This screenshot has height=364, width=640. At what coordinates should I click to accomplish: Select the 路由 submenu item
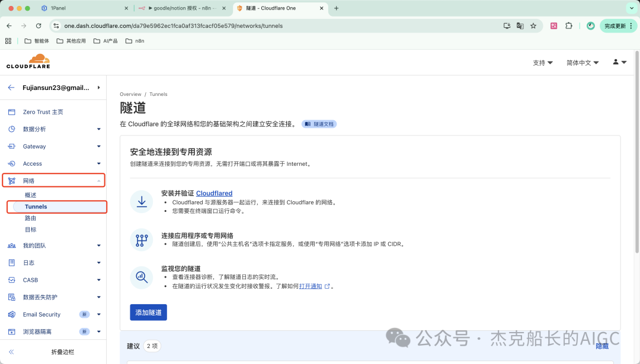(x=31, y=218)
